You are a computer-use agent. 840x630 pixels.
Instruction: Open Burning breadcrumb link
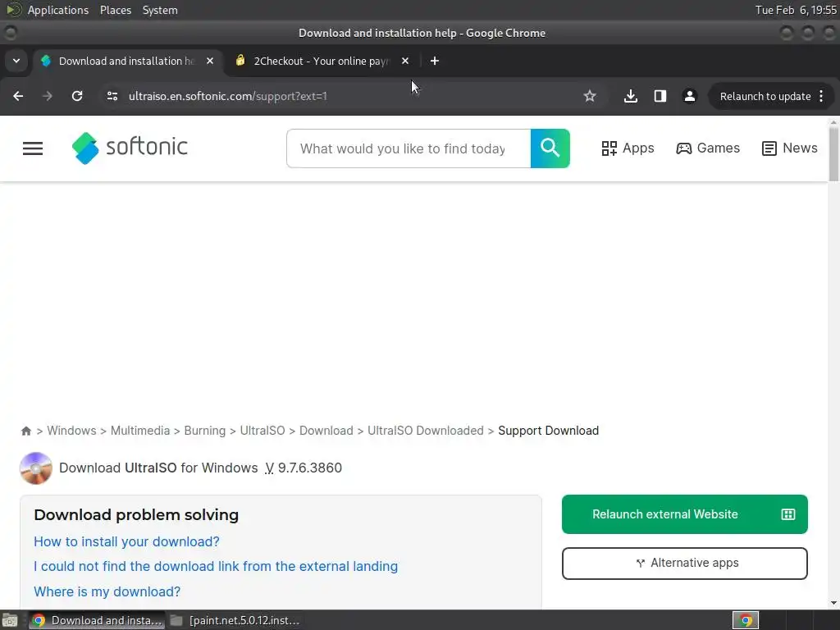click(204, 431)
